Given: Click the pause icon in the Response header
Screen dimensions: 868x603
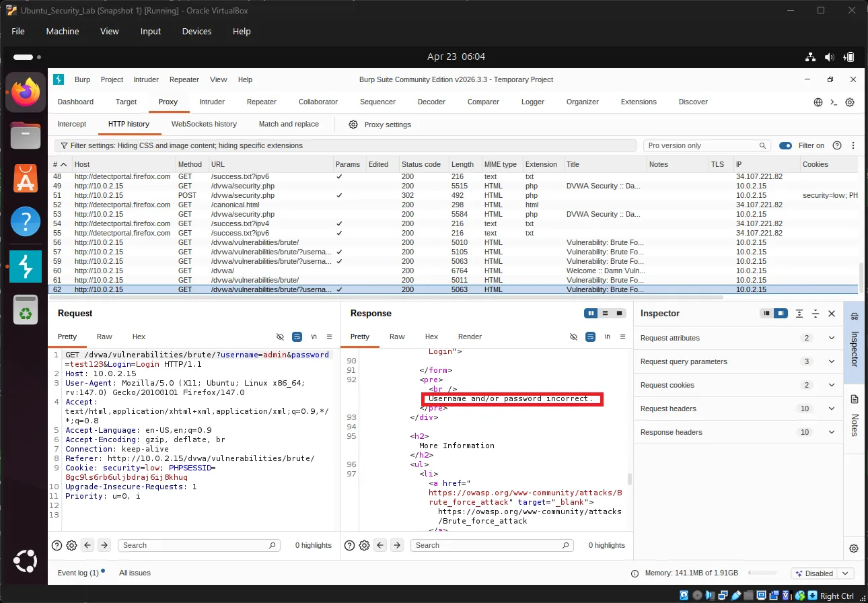Looking at the screenshot, I should point(591,313).
